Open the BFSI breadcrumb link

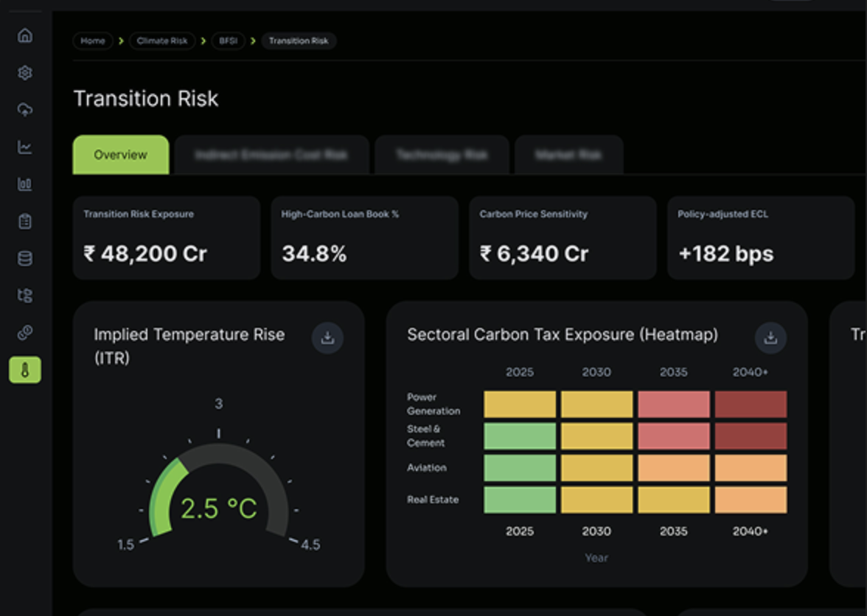click(x=228, y=41)
